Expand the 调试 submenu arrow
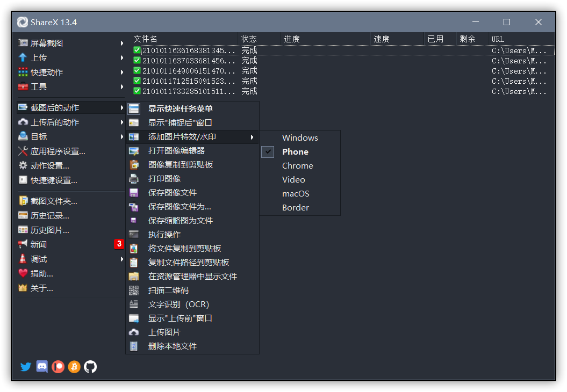 [x=122, y=259]
